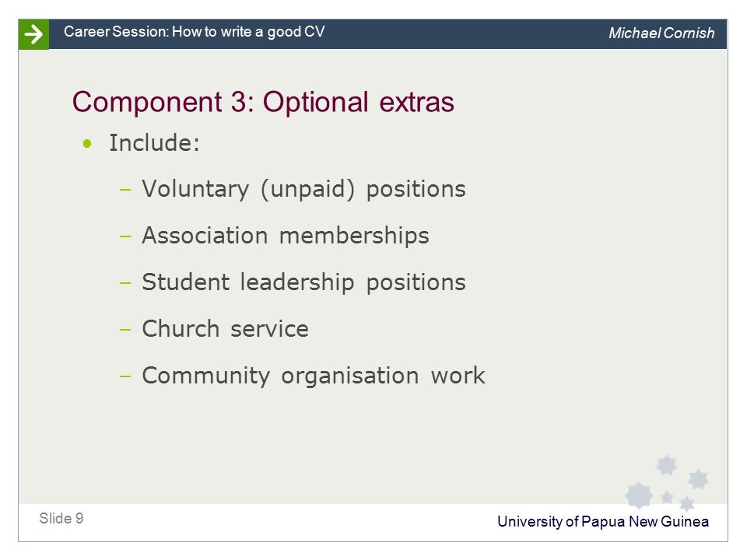Select 'Voluntary (unpaid) positions' line

click(x=303, y=190)
